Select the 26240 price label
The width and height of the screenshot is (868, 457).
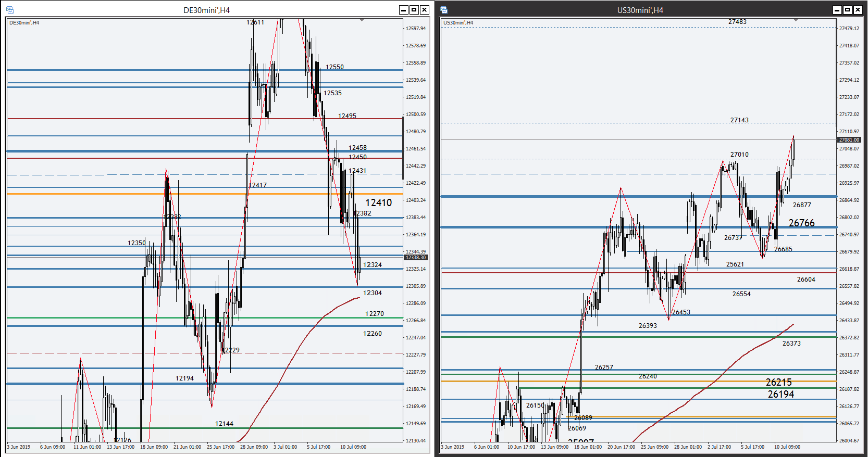tap(648, 376)
